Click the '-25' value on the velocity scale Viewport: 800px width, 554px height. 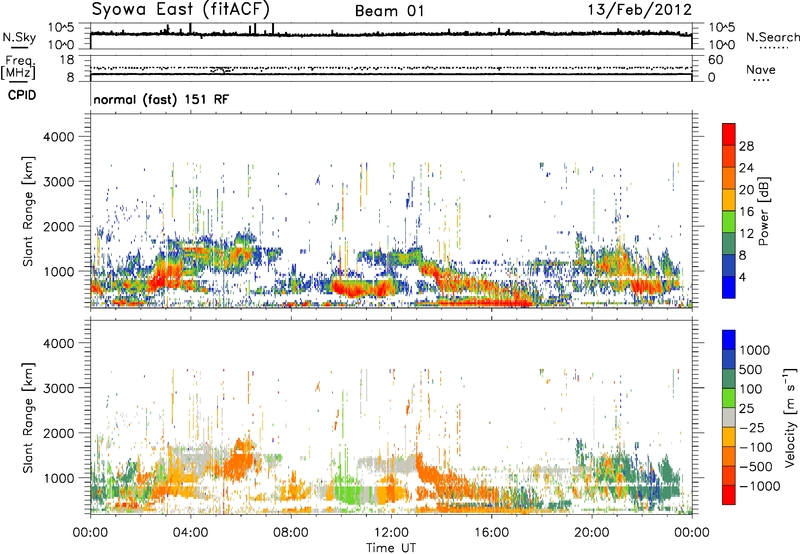tap(752, 428)
